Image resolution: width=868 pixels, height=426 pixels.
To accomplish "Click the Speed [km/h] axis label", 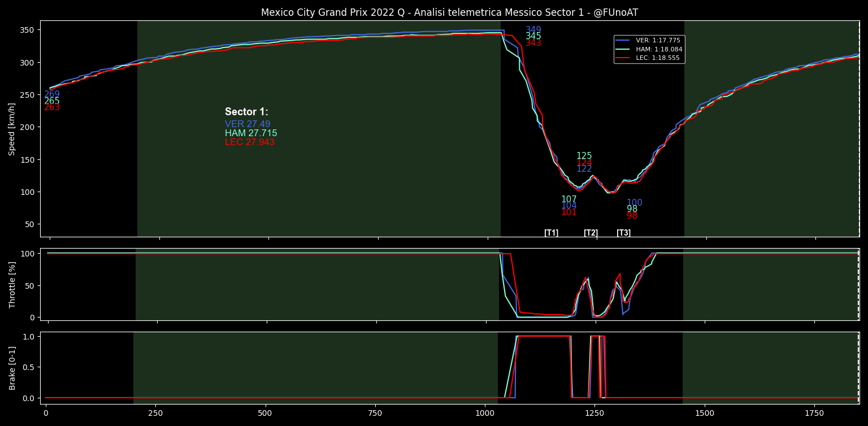I will (x=12, y=129).
